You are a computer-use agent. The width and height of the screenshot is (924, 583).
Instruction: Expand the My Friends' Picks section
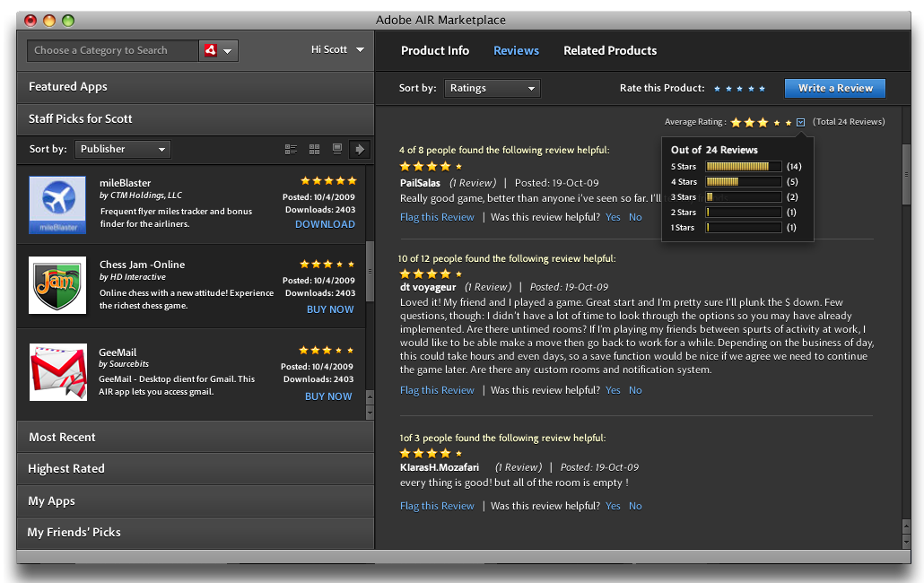click(195, 533)
